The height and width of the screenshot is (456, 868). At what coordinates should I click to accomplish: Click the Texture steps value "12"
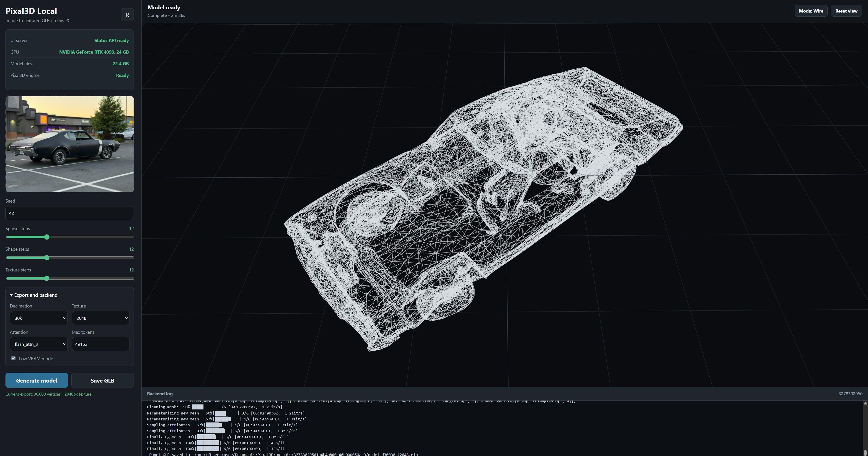pyautogui.click(x=132, y=270)
